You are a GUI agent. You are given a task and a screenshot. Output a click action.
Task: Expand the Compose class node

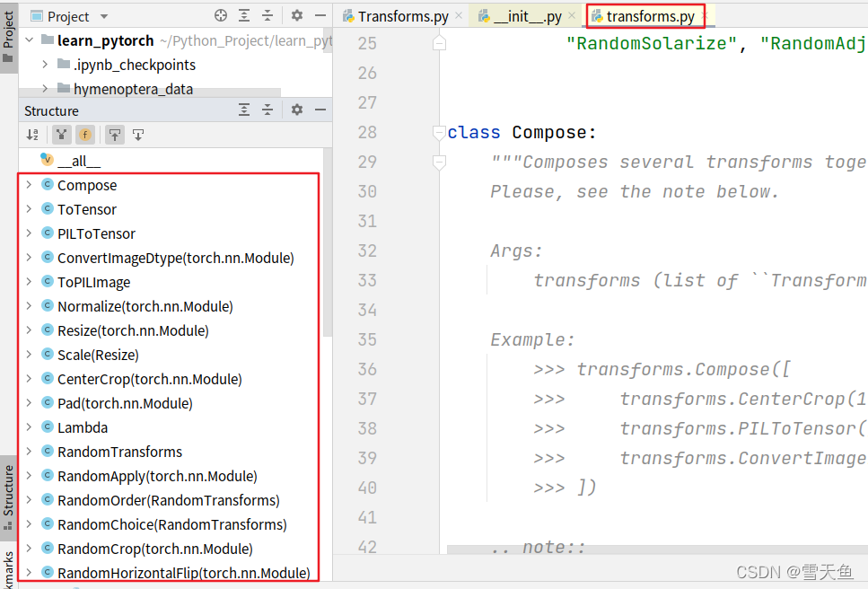pyautogui.click(x=29, y=184)
